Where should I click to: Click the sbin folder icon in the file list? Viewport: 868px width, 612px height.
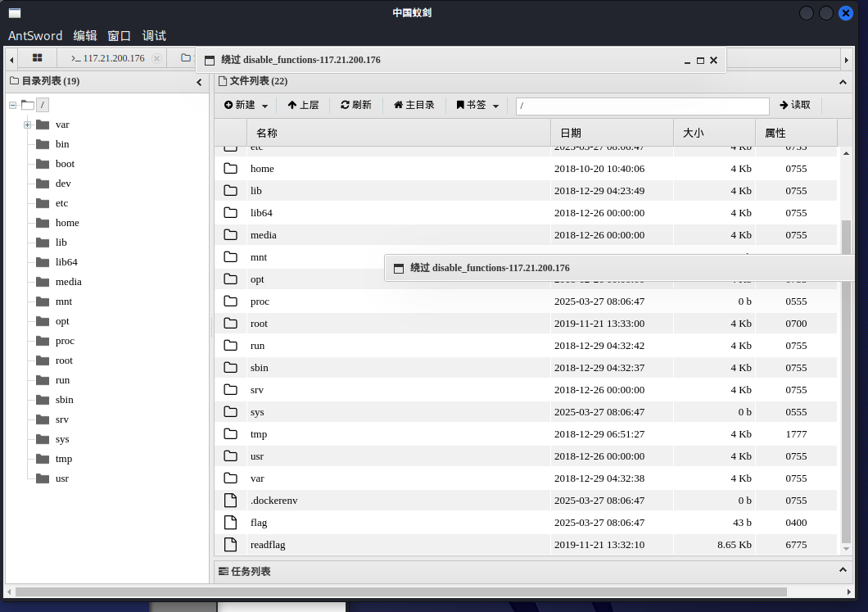230,368
